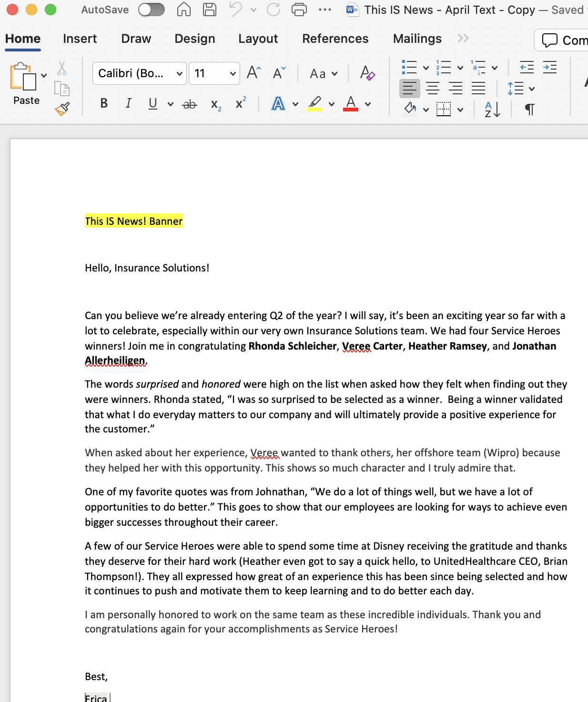
Task: Switch to the Home tab
Action: pyautogui.click(x=23, y=39)
